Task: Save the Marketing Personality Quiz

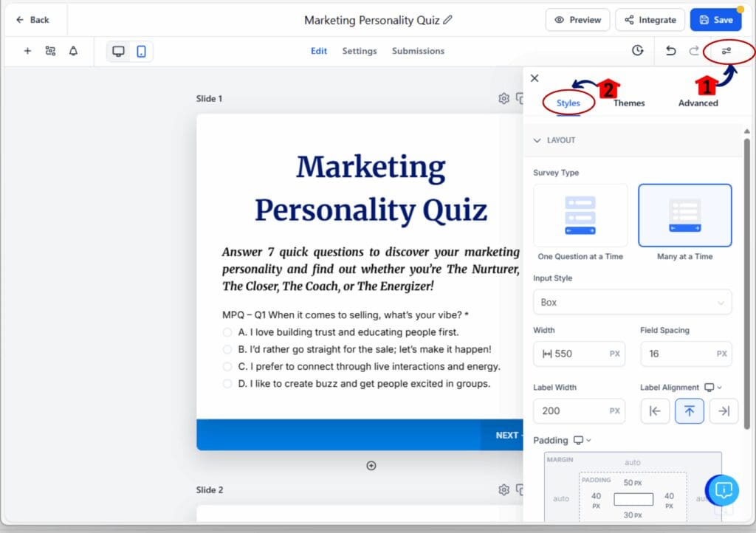Action: (715, 20)
